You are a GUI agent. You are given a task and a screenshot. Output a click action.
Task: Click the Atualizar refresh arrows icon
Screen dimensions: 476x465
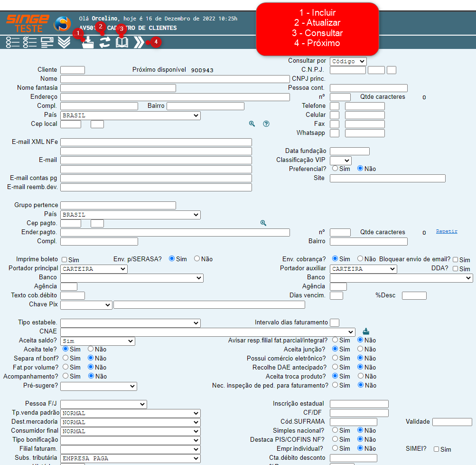104,42
